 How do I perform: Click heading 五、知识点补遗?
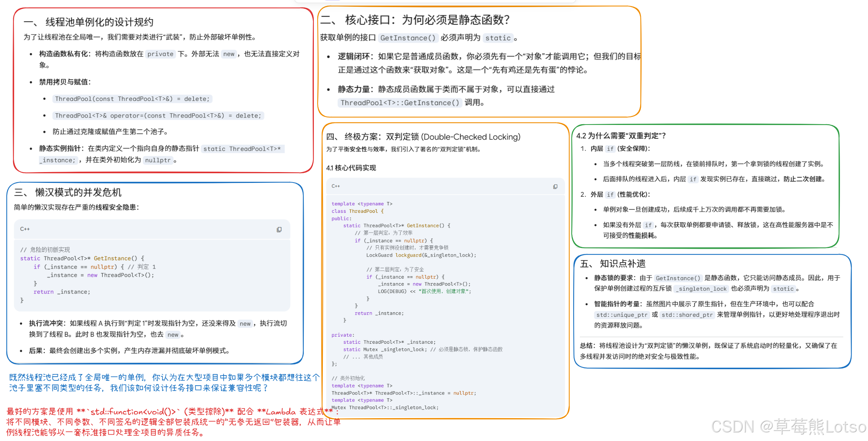pyautogui.click(x=613, y=264)
